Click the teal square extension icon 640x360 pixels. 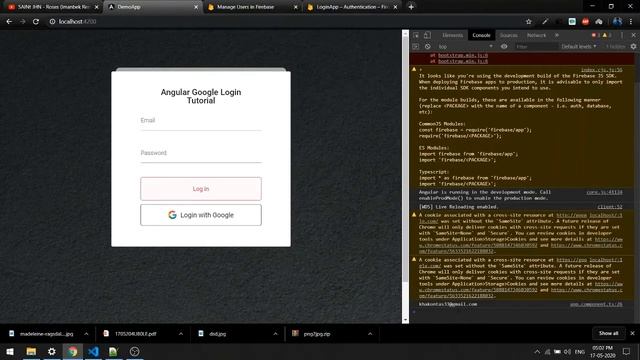[x=572, y=22]
